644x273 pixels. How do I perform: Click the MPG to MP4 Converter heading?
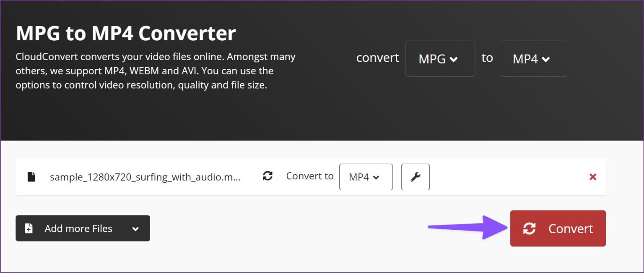coord(126,33)
